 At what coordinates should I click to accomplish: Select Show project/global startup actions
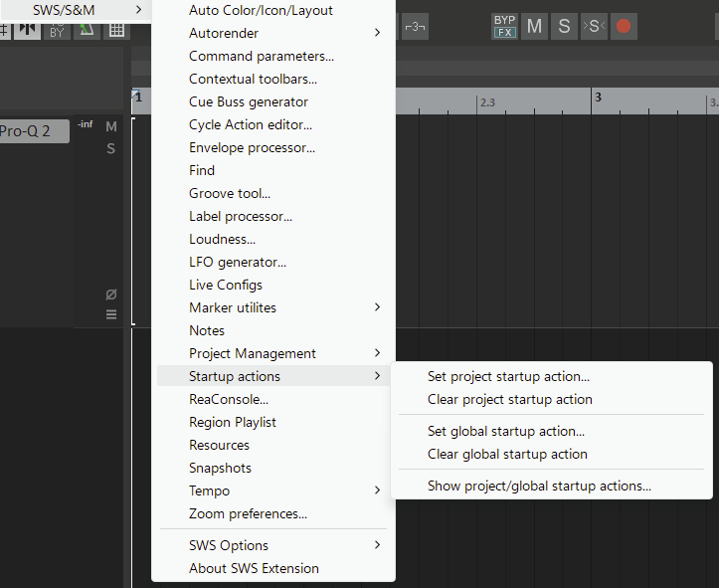click(x=539, y=487)
